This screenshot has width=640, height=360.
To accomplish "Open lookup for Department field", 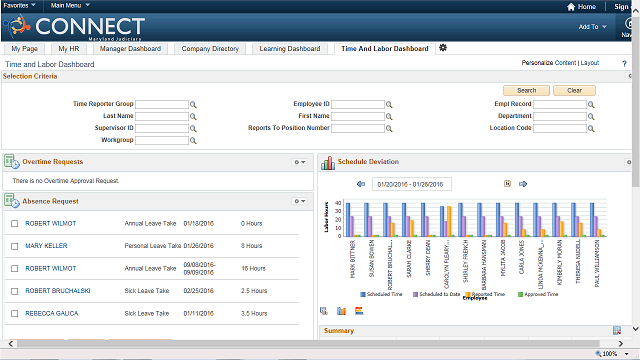I will point(591,117).
